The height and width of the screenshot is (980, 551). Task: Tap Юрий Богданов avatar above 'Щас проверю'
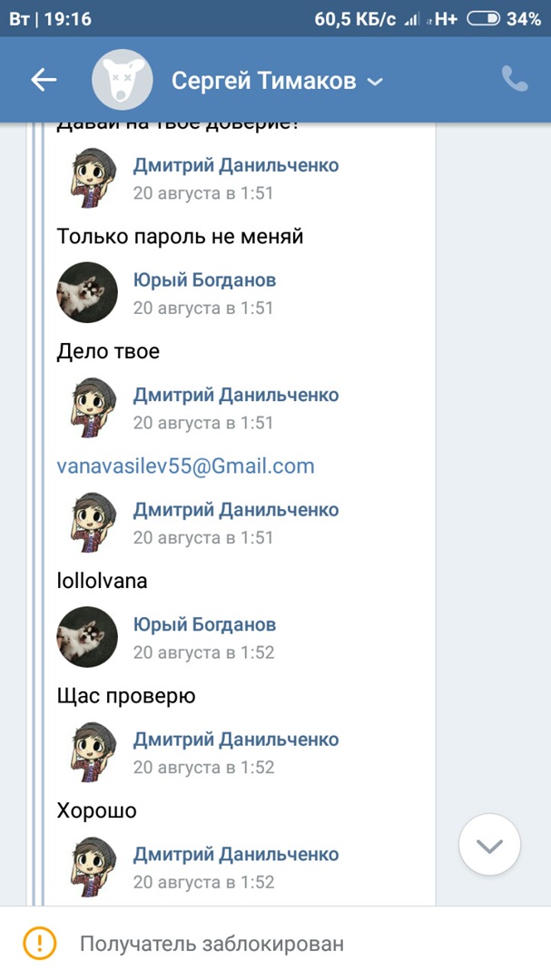87,637
